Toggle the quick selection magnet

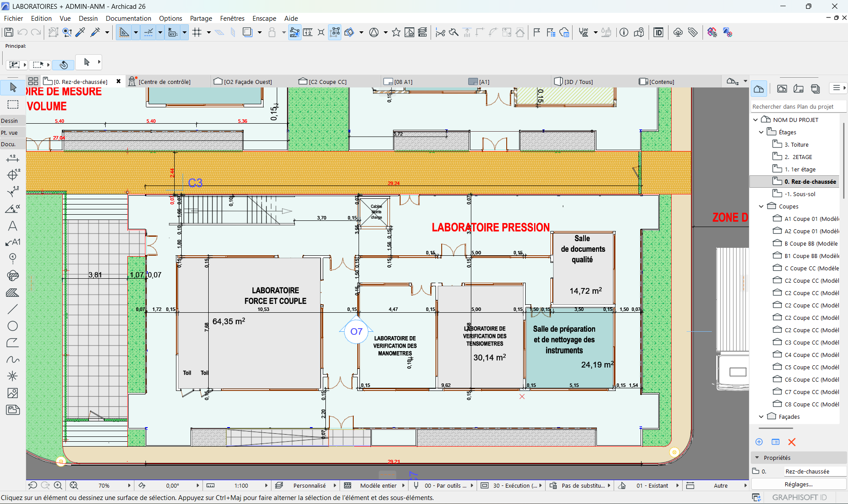tap(63, 65)
